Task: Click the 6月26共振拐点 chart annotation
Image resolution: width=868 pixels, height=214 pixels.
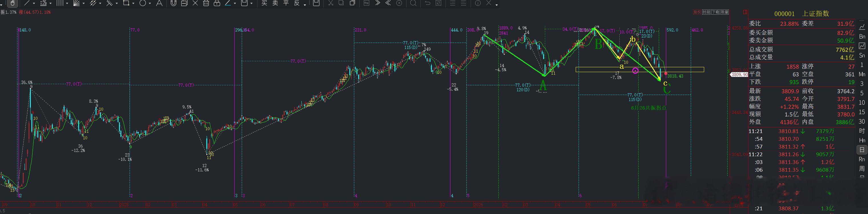Action: 648,108
